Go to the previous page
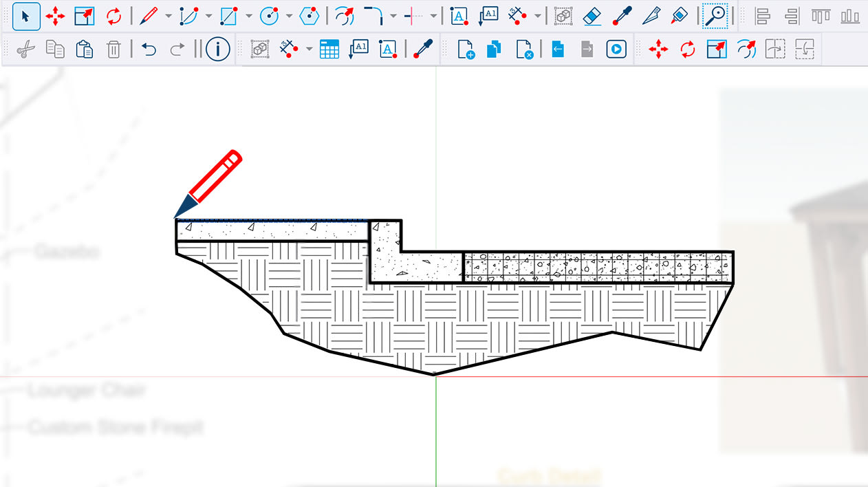 (x=558, y=50)
